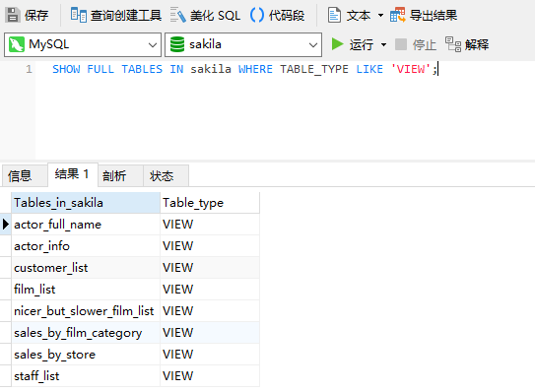Open the Query Builder tool icon
Image resolution: width=535 pixels, height=392 pixels.
click(x=78, y=15)
